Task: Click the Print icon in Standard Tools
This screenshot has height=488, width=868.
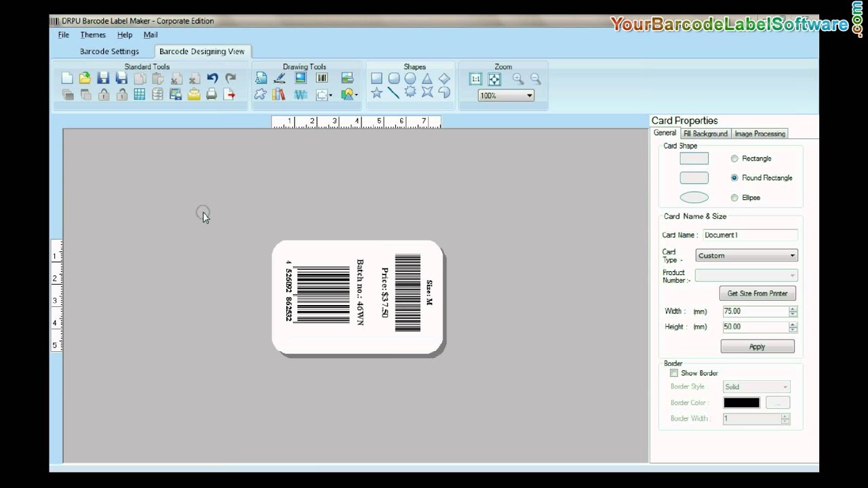Action: [212, 95]
